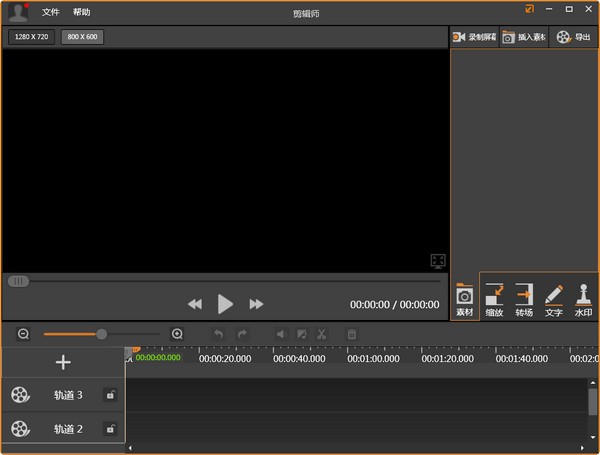The width and height of the screenshot is (600, 455).
Task: Toggle fullscreen preview icon
Action: 438,260
